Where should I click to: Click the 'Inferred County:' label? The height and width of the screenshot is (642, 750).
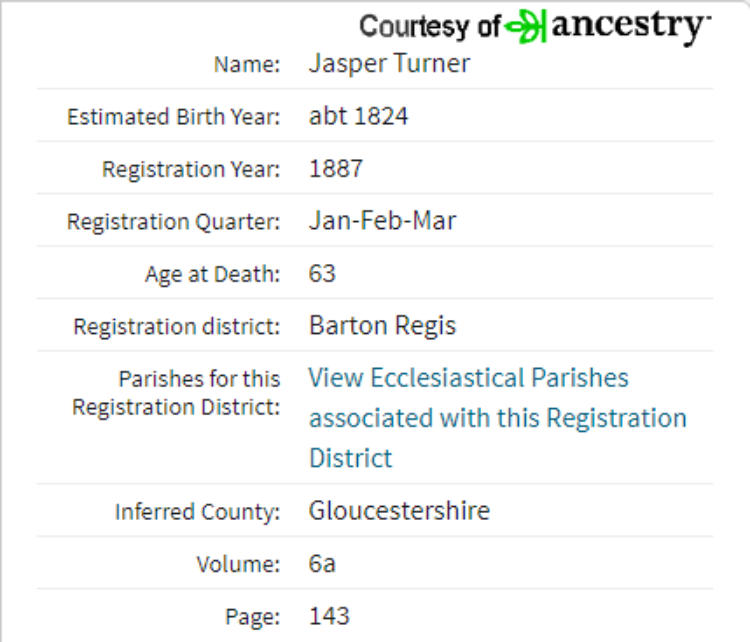[x=197, y=512]
